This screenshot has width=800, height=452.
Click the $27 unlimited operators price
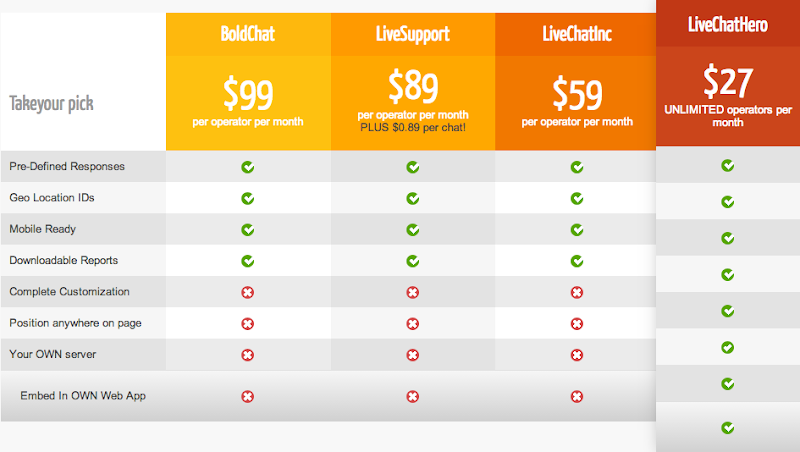(x=728, y=80)
